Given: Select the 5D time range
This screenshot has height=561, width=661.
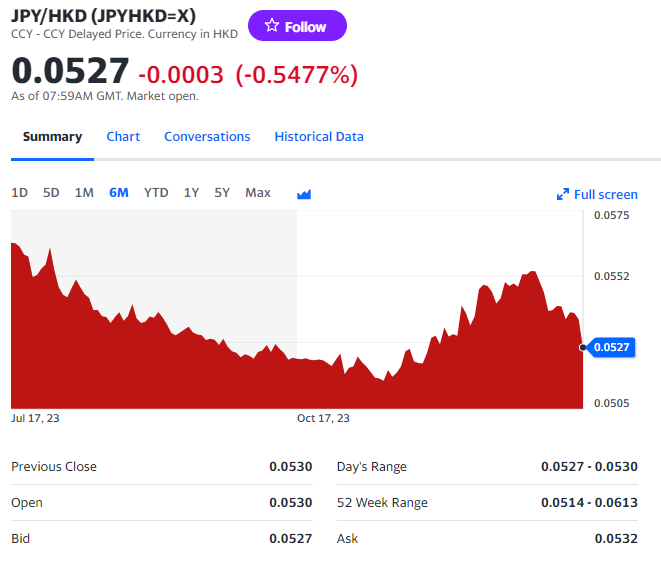Looking at the screenshot, I should (x=51, y=192).
